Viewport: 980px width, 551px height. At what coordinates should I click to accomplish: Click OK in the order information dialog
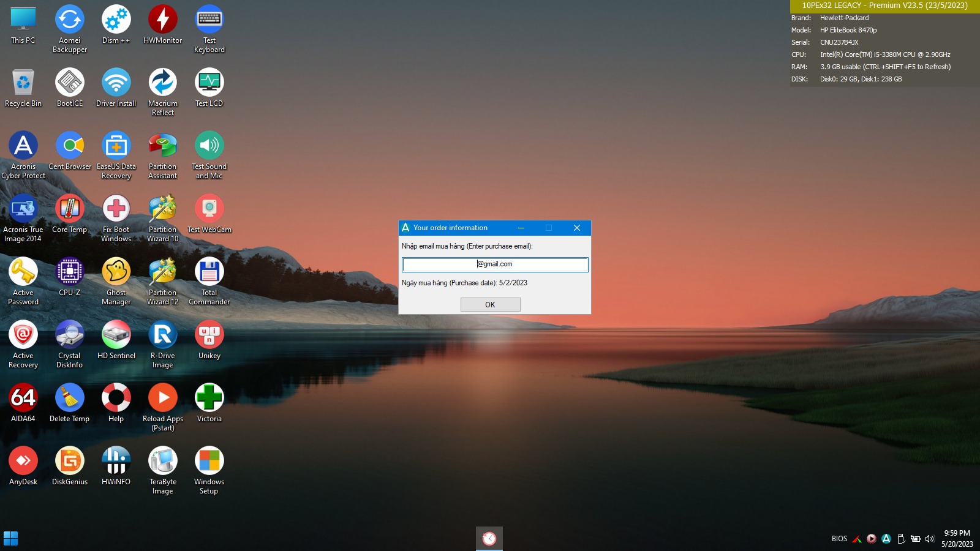click(490, 304)
